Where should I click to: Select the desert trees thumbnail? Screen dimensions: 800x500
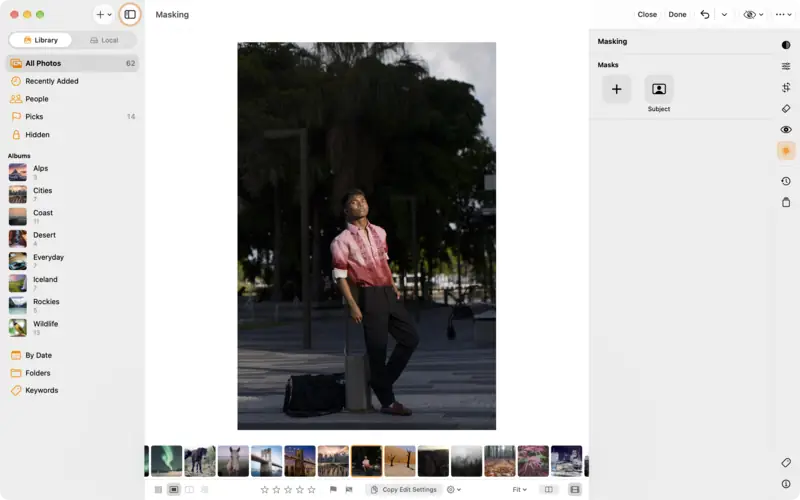(x=399, y=461)
